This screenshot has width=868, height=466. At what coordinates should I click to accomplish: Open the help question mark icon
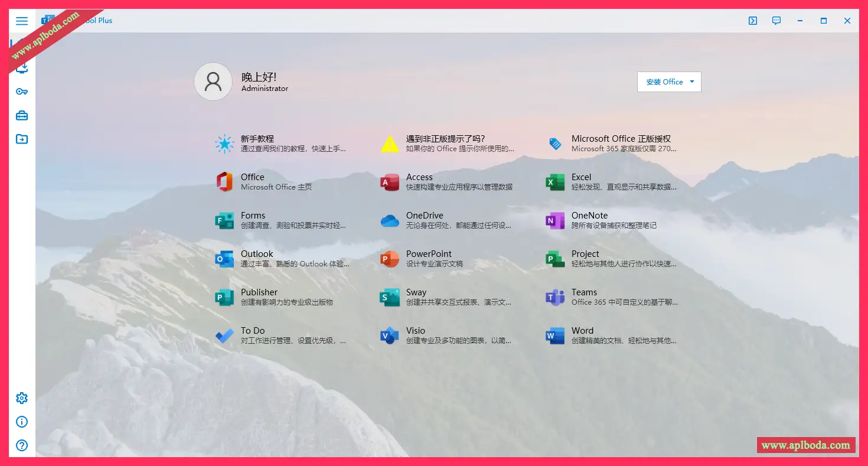click(x=22, y=445)
